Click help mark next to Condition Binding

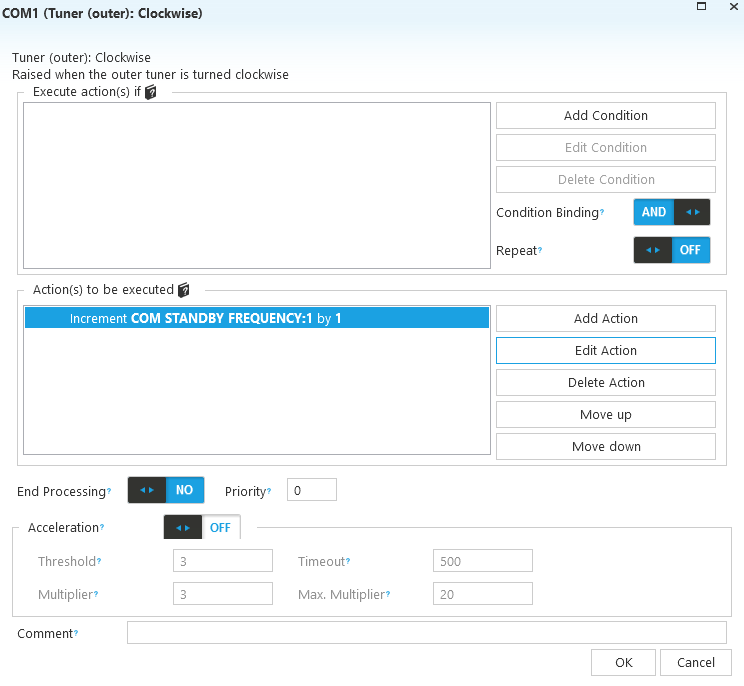602,213
